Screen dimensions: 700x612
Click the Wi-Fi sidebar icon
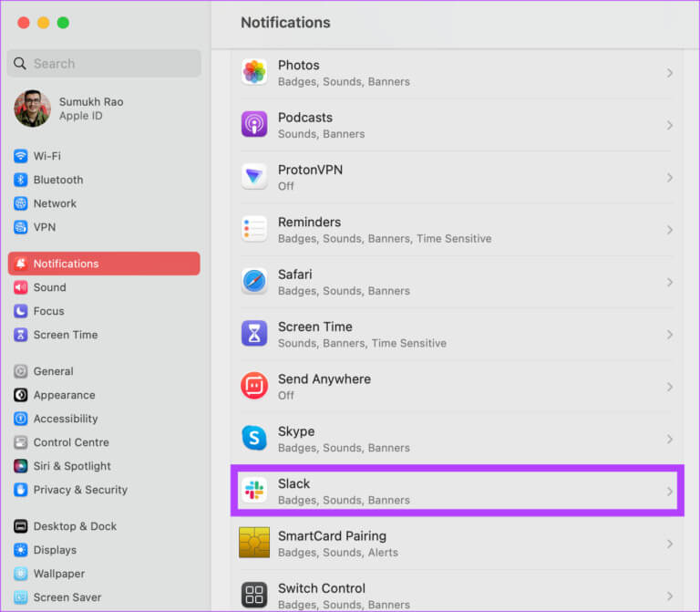click(21, 156)
